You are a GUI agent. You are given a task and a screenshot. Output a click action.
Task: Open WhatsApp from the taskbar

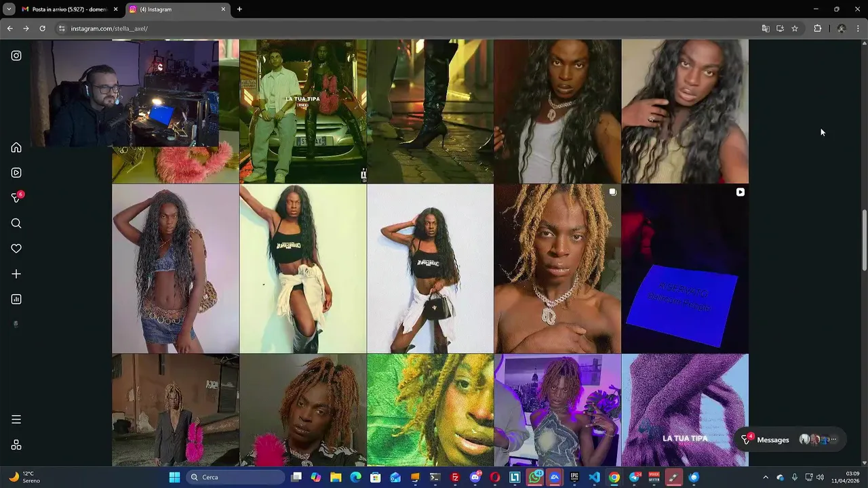tap(535, 477)
